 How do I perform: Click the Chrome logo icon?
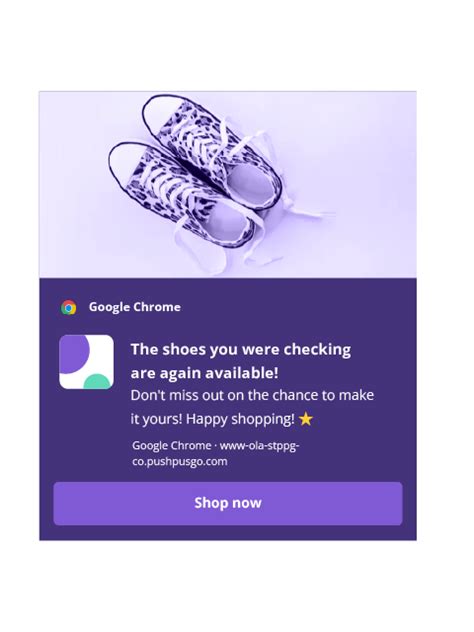click(69, 308)
